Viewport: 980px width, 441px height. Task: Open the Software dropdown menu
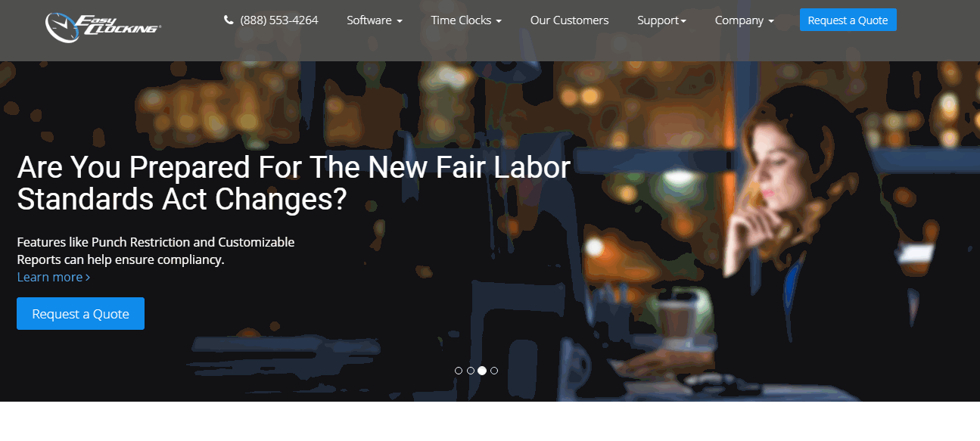[375, 20]
